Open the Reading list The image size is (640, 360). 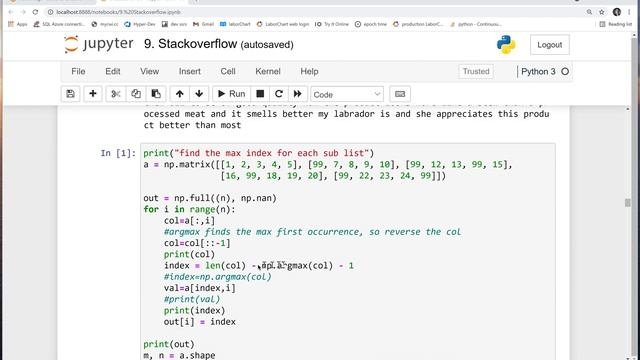coord(616,24)
